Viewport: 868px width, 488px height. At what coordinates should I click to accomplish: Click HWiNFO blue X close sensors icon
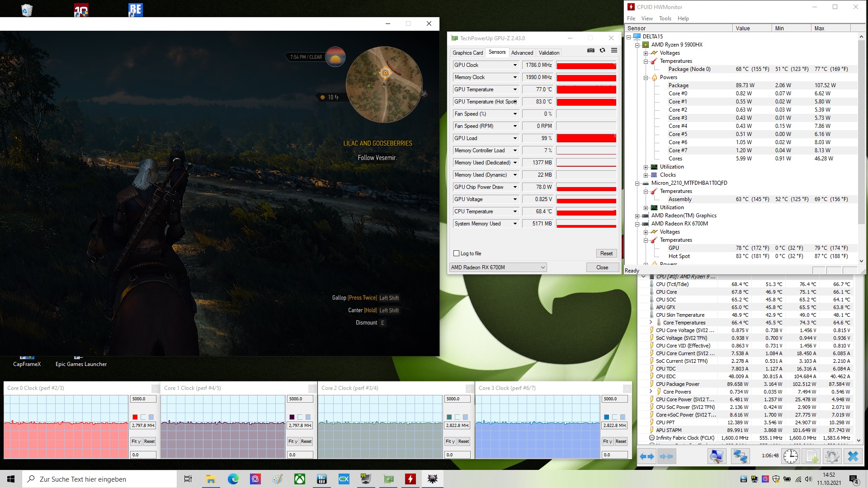(853, 456)
